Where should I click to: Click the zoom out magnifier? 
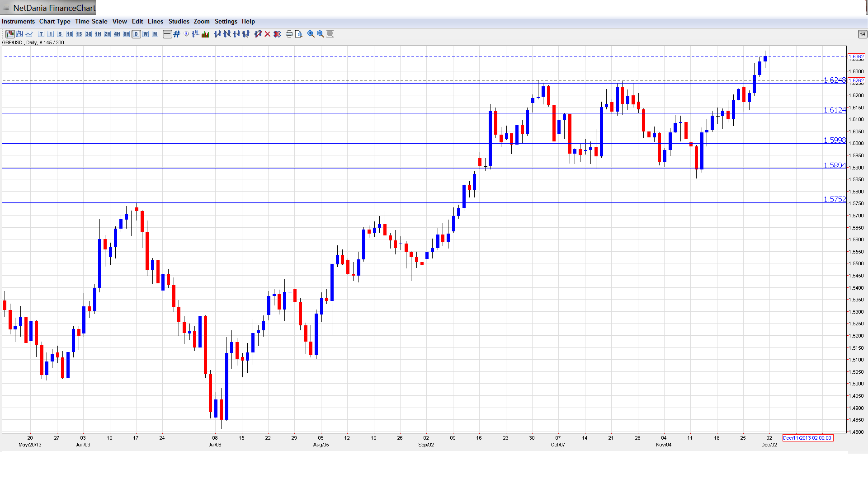point(321,34)
